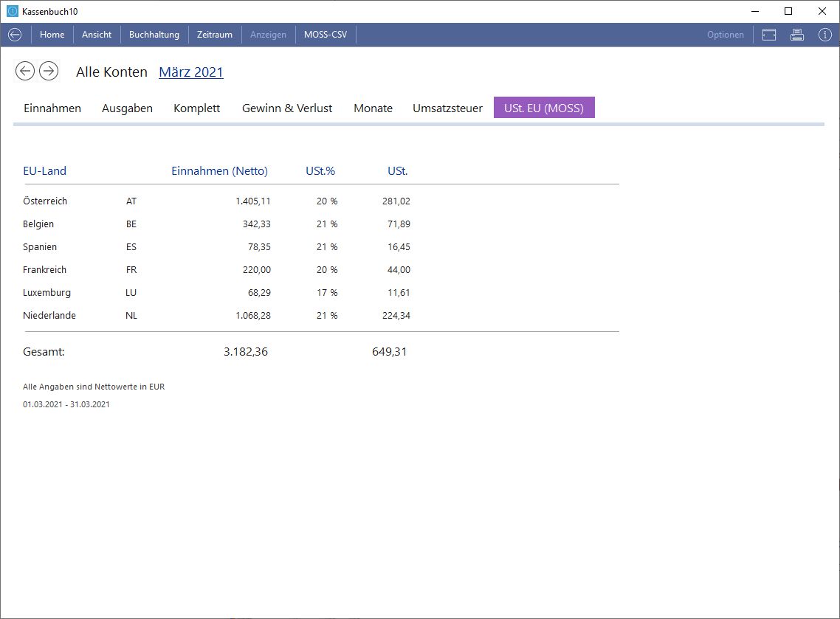Click the printer icon
Screen dimensions: 840x619
[x=796, y=35]
